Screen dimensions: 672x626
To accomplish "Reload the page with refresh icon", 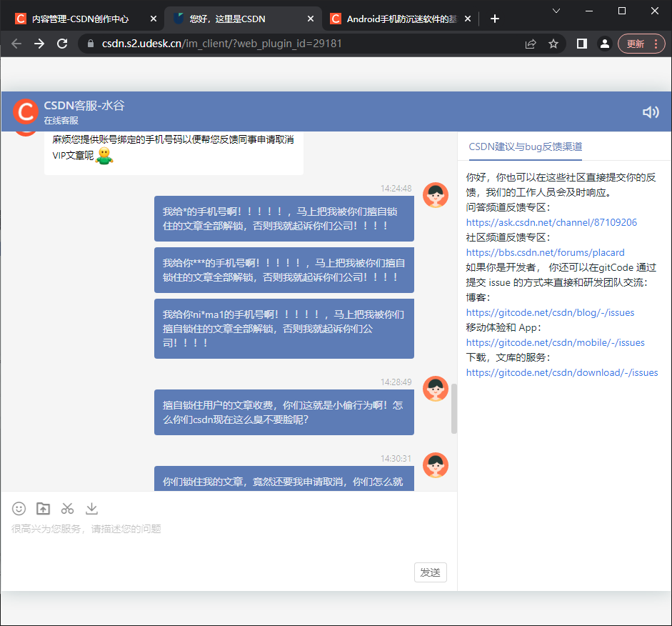I will [62, 44].
